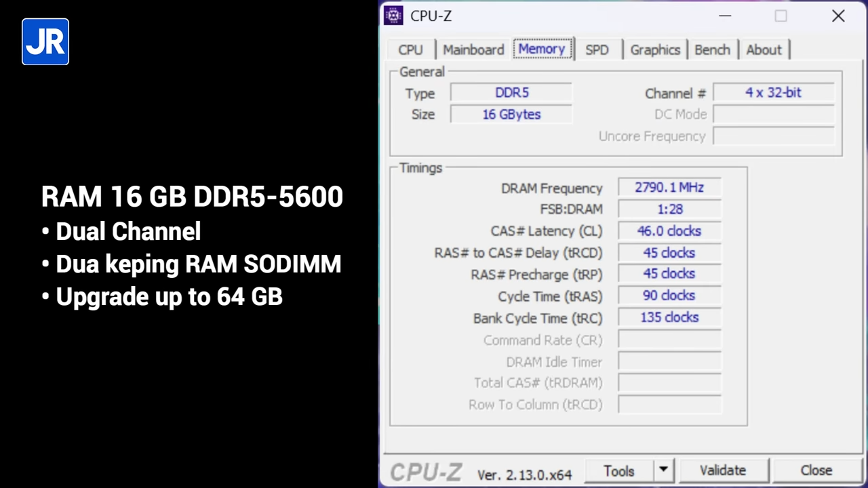Minimize the CPU-Z window
This screenshot has height=488, width=868.
pos(725,16)
